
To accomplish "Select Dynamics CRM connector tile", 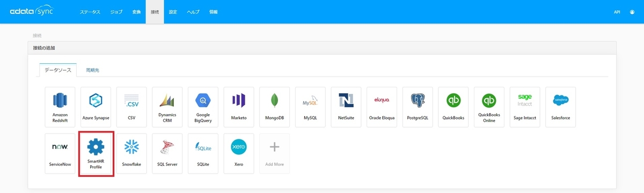I will click(167, 107).
